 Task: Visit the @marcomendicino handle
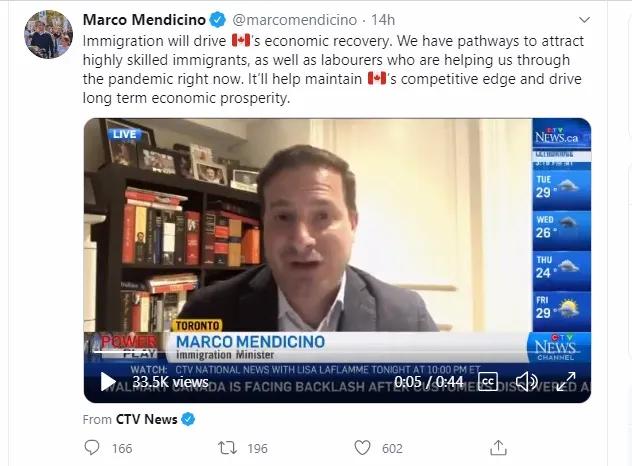[295, 20]
